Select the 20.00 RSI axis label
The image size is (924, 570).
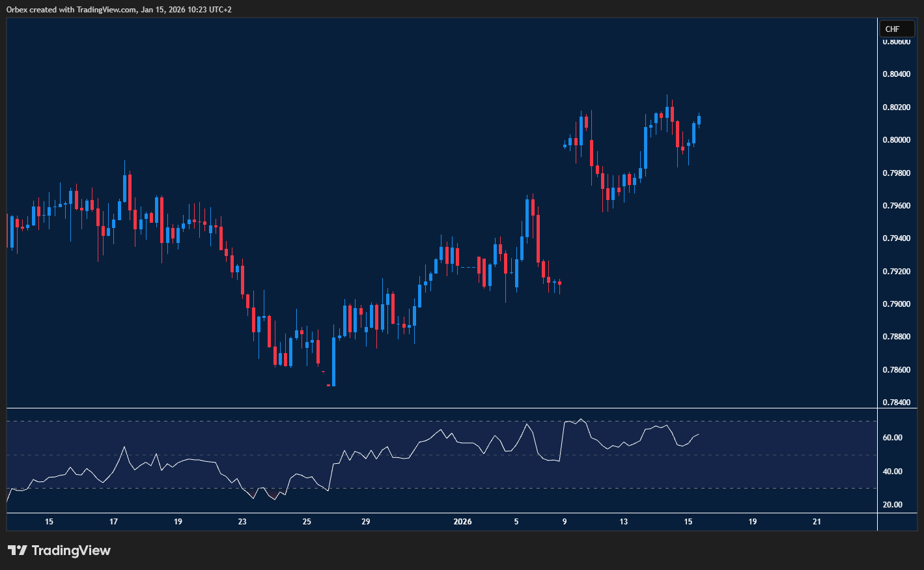(x=892, y=505)
